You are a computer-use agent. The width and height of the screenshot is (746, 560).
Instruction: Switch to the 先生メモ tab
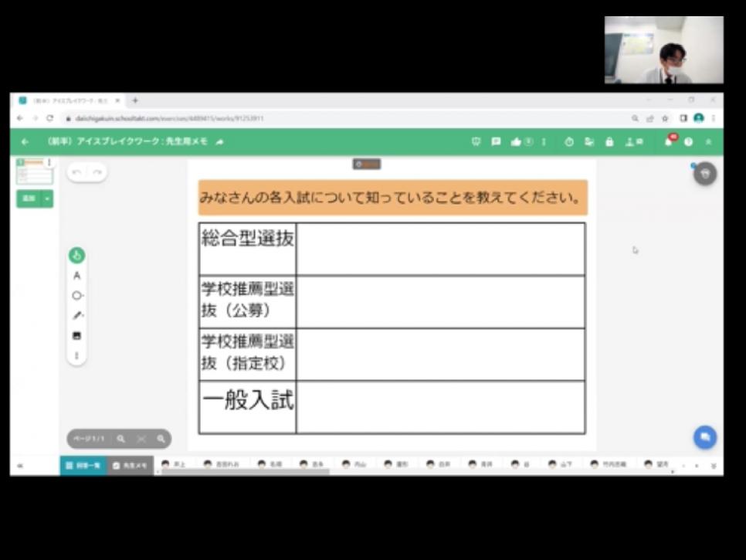[130, 466]
